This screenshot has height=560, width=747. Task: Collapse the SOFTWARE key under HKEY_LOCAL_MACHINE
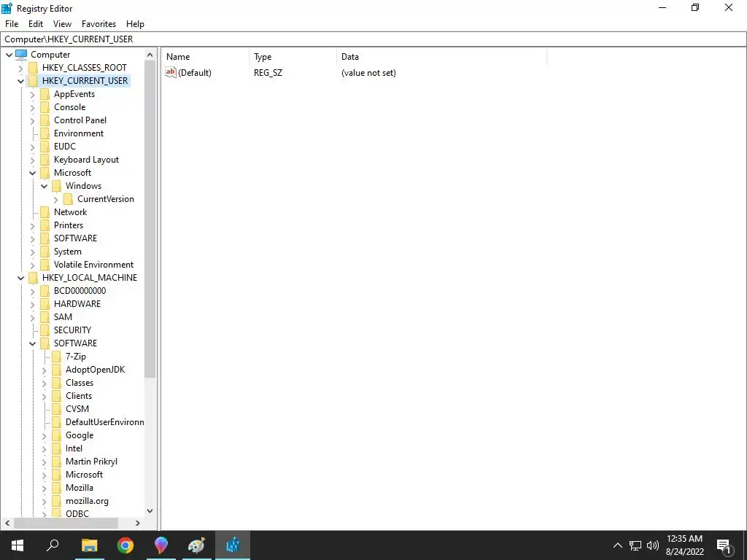(x=32, y=343)
